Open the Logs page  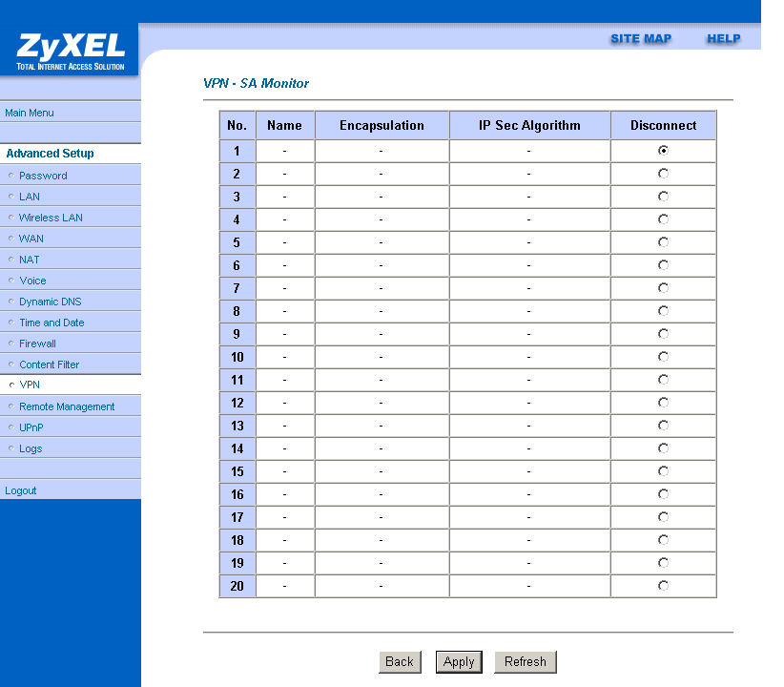coord(31,448)
